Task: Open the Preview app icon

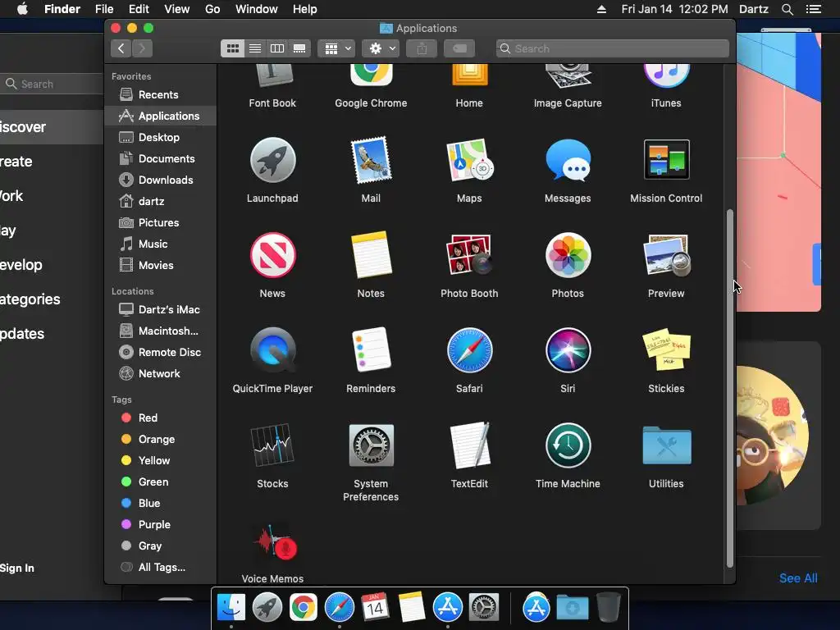Action: [x=666, y=255]
